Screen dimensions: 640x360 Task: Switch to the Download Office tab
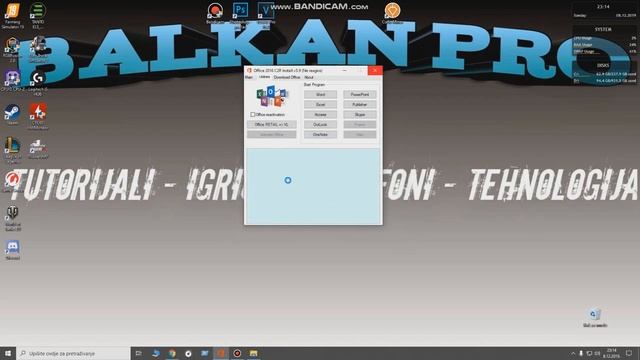click(287, 77)
